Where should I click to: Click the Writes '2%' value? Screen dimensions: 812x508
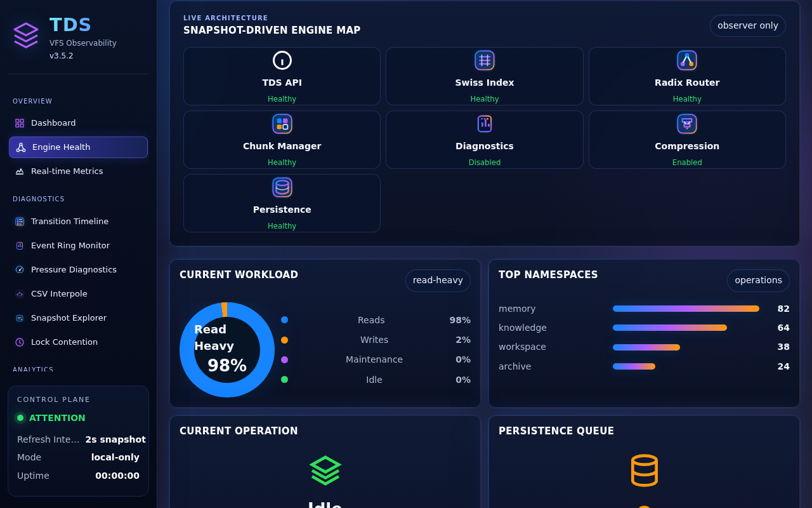463,340
